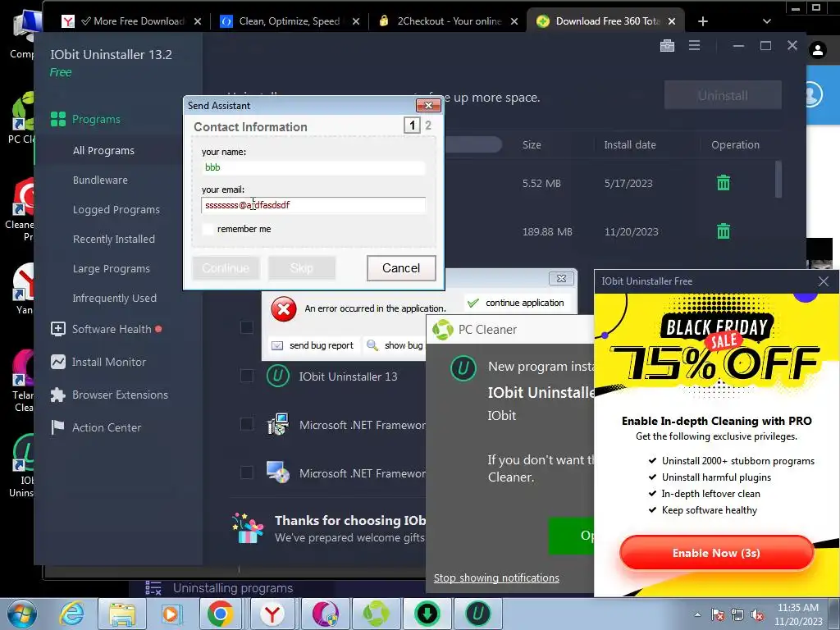This screenshot has width=840, height=630.
Task: Show hidden system tray icons
Action: coord(697,614)
